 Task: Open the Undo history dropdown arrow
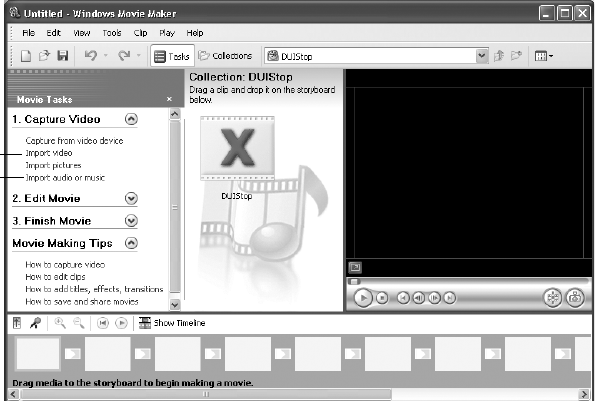coord(106,56)
